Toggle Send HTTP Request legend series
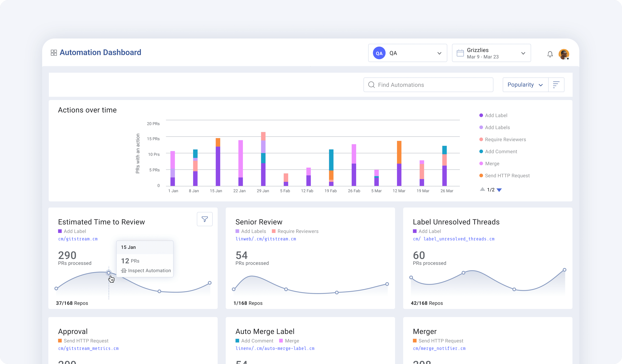The height and width of the screenshot is (364, 622). 504,176
